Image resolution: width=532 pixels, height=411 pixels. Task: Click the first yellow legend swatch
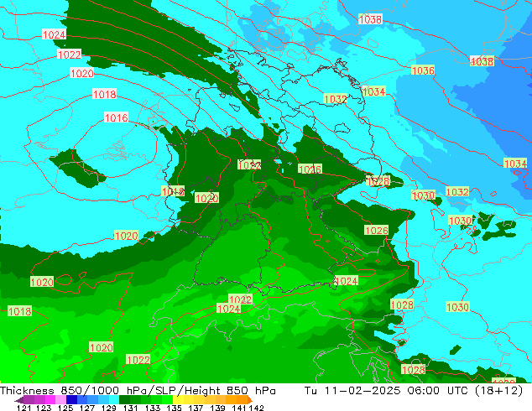178,399
